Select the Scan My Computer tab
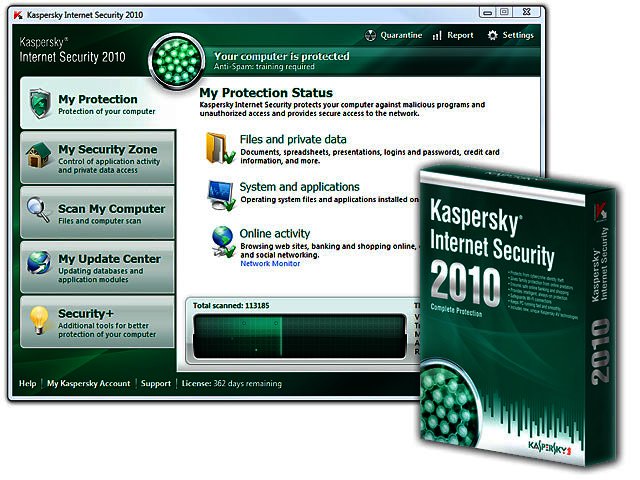Viewport: 640px width, 480px height. tap(109, 211)
